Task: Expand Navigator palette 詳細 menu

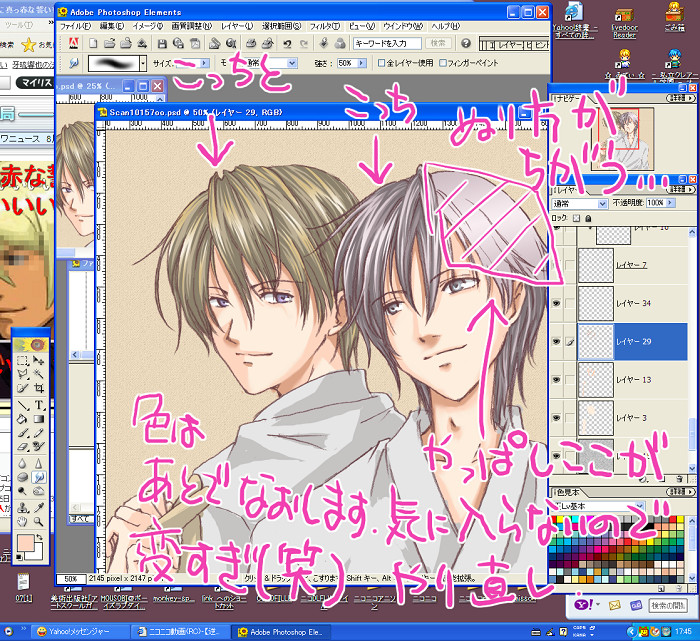Action: [680, 98]
